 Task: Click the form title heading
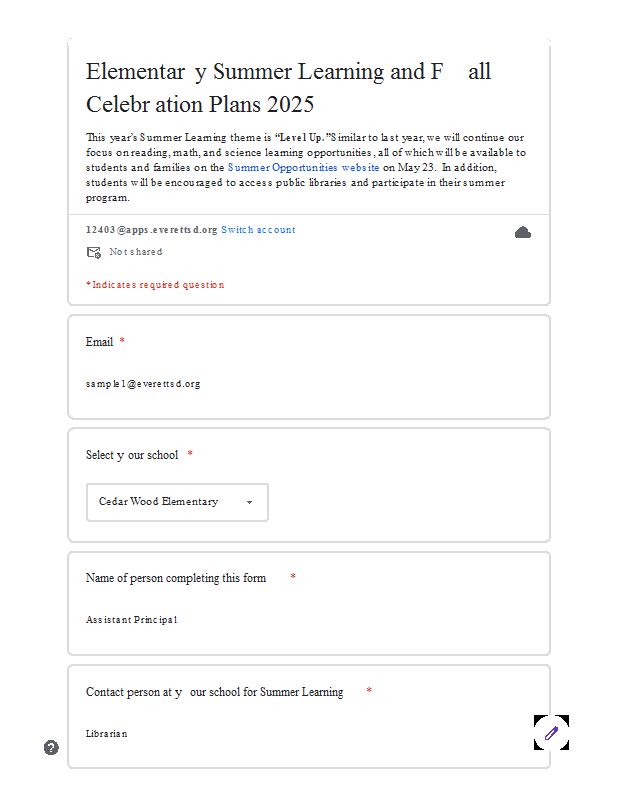click(x=288, y=88)
